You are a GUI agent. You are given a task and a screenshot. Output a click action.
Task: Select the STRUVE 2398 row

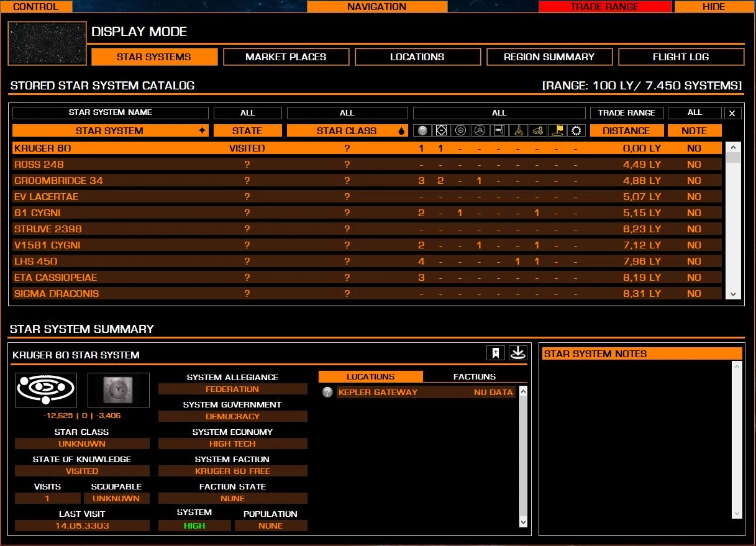(x=367, y=229)
